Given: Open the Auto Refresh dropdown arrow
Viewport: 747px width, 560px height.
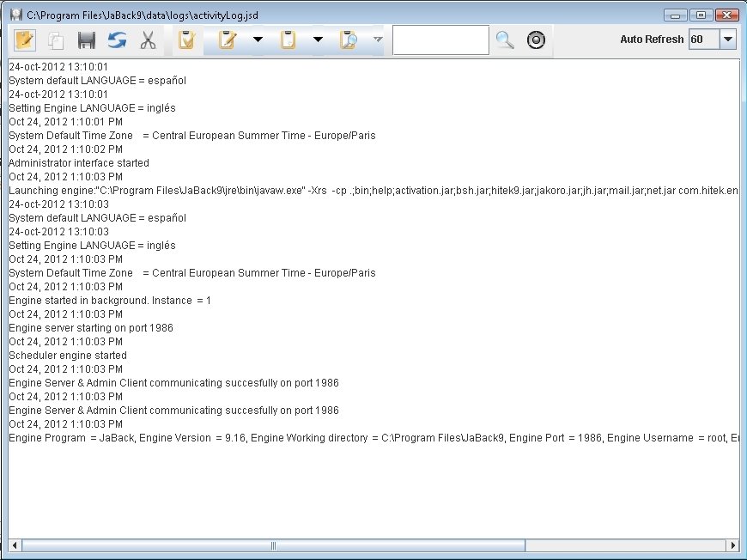Looking at the screenshot, I should 728,40.
